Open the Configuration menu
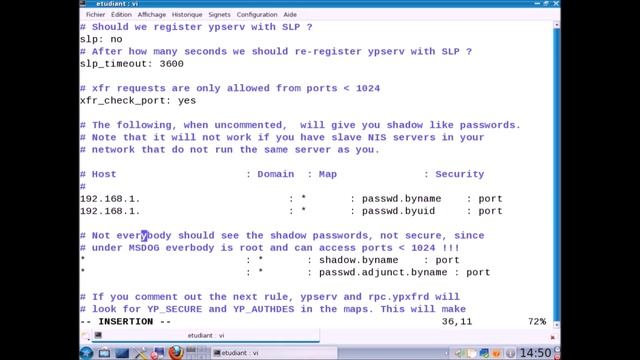 click(x=257, y=15)
